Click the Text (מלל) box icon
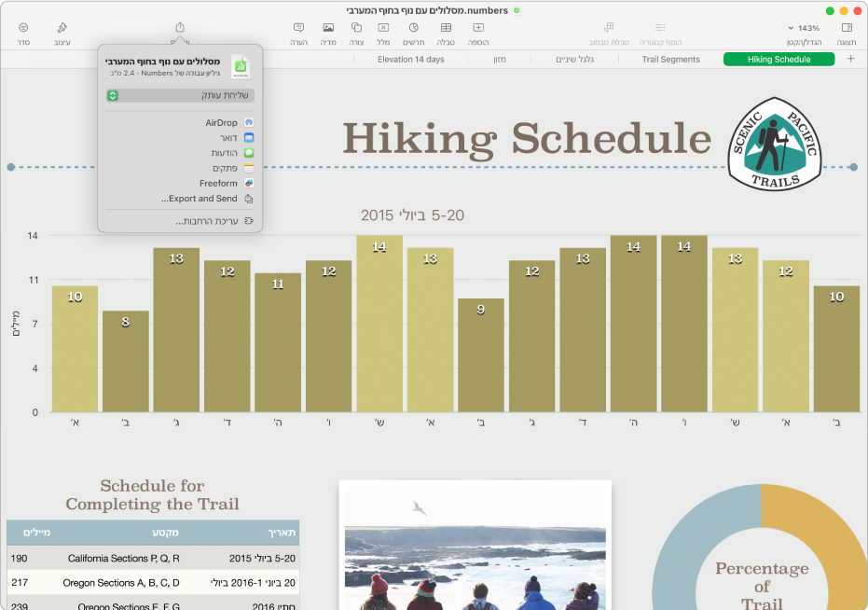The image size is (868, 610). point(383,27)
